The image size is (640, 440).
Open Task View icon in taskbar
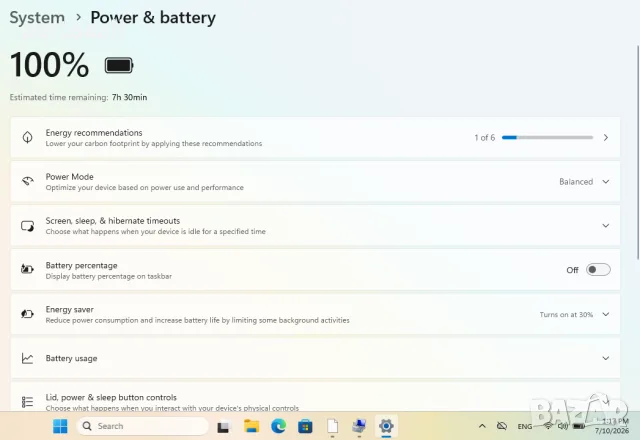click(x=224, y=427)
